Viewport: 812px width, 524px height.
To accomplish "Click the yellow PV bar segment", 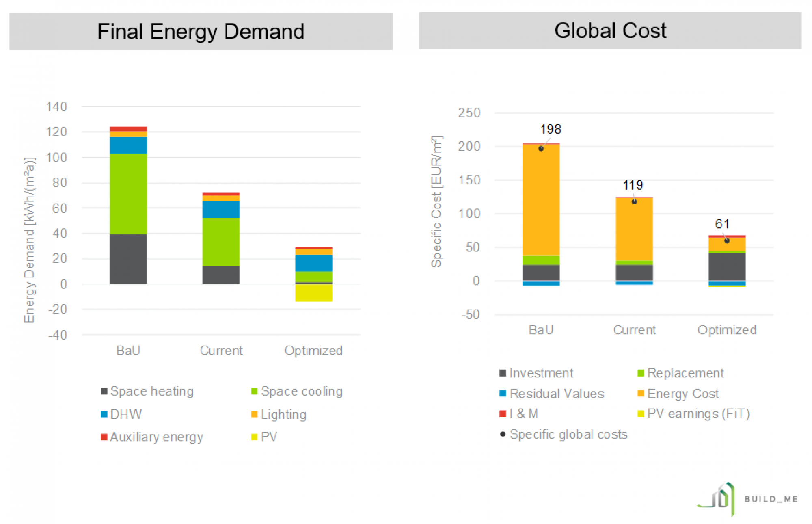I will click(313, 292).
